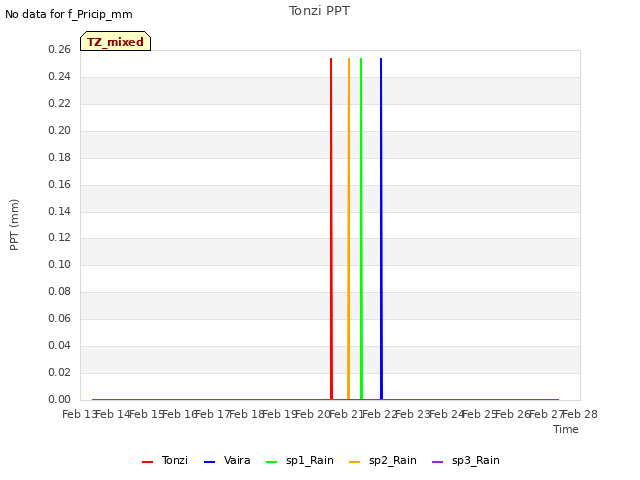Click the TZ_mixed annotation label
This screenshot has width=640, height=480.
[x=116, y=41]
